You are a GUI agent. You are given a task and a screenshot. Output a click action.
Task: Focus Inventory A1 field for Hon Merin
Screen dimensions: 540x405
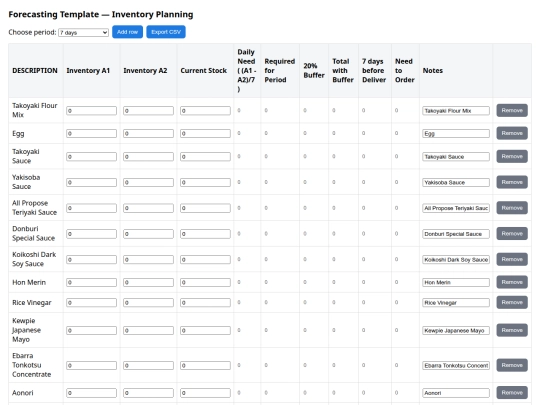91,282
